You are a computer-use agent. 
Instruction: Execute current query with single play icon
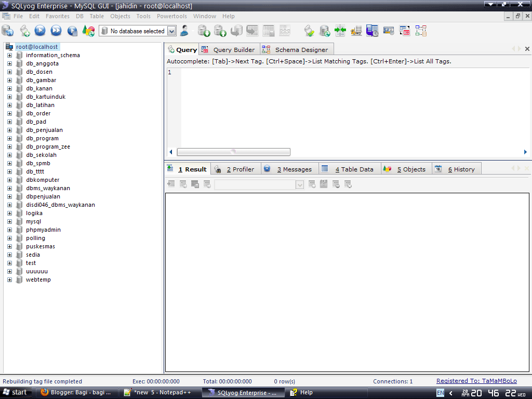pos(40,31)
